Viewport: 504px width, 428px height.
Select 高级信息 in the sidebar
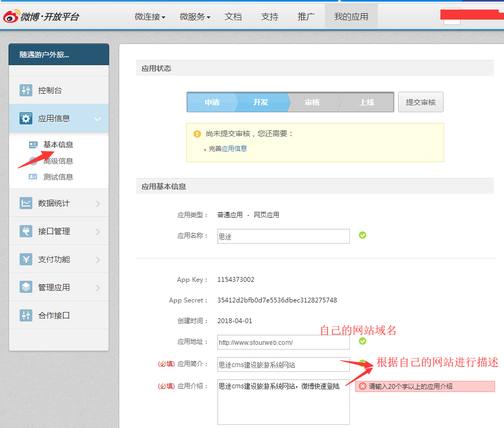tap(58, 161)
